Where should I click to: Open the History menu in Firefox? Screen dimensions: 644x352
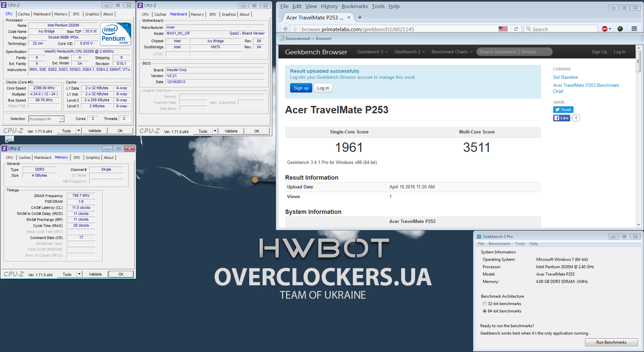(329, 6)
